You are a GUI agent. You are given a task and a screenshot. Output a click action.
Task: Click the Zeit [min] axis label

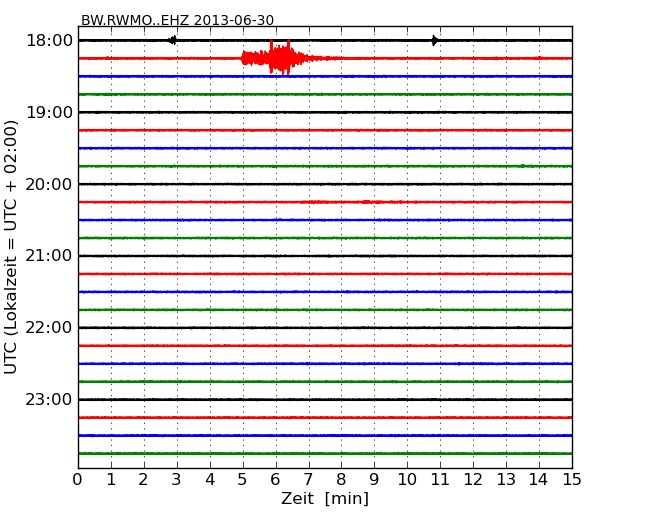(325, 498)
